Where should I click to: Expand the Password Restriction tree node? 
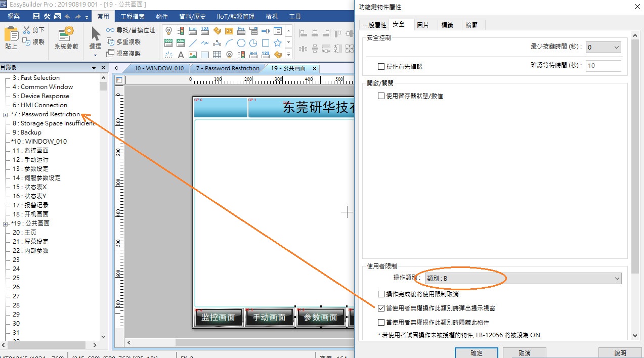5,115
